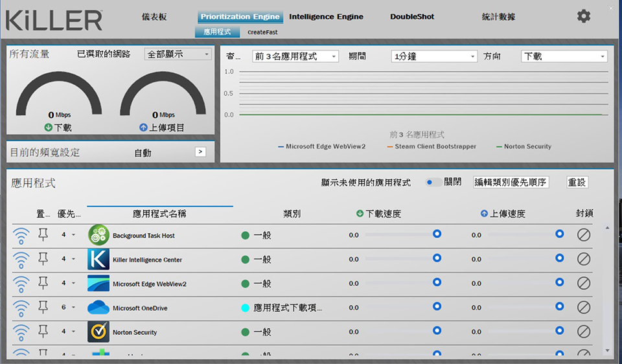
Task: Select the 應用程式 sub-tab
Action: click(218, 32)
